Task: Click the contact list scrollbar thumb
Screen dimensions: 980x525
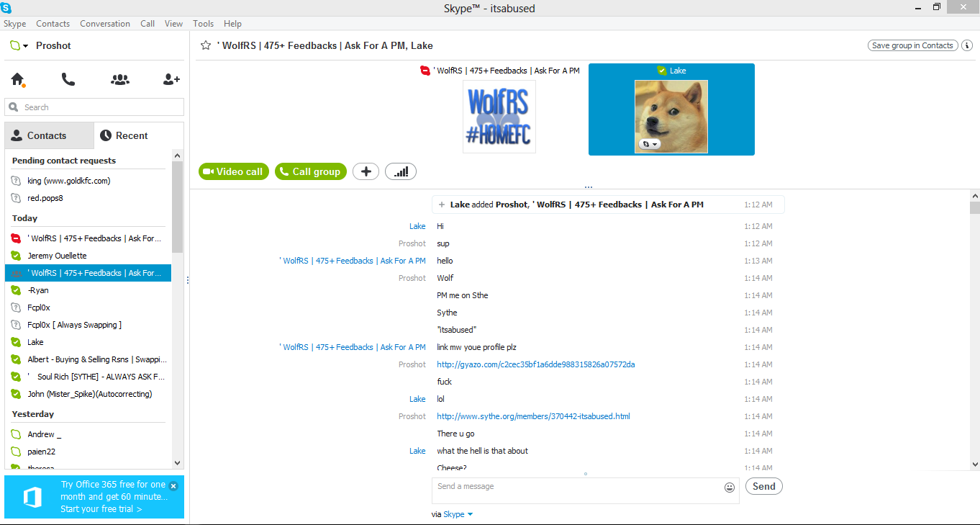Action: pyautogui.click(x=178, y=207)
